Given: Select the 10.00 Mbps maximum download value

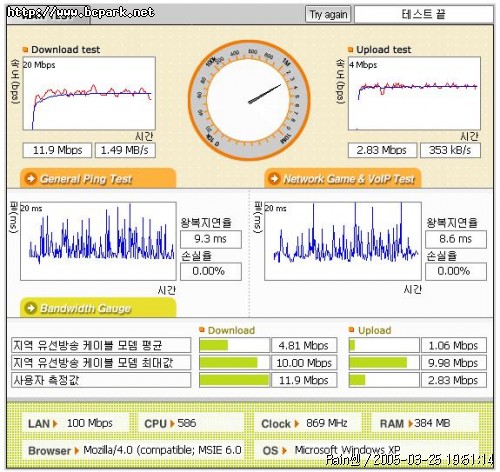Looking at the screenshot, I should tap(304, 363).
